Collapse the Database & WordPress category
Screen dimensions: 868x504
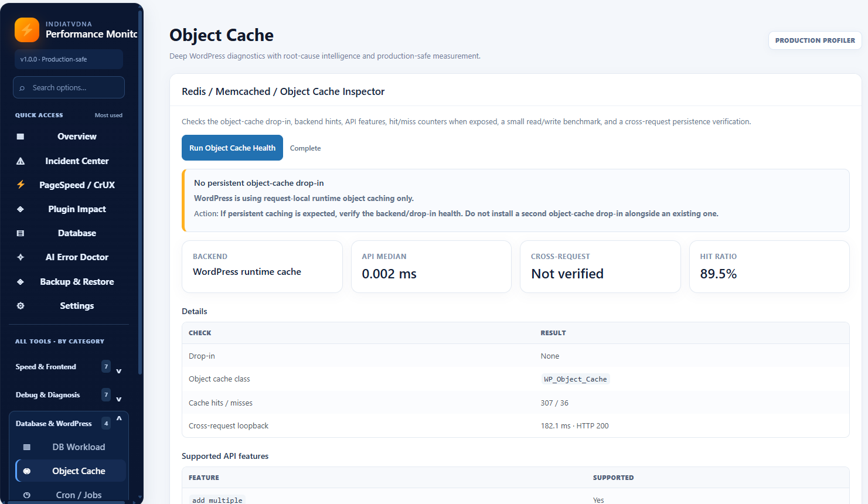[x=69, y=423]
